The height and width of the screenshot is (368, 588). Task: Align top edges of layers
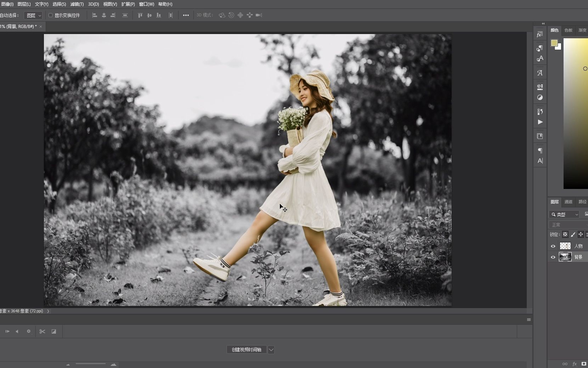(x=140, y=15)
